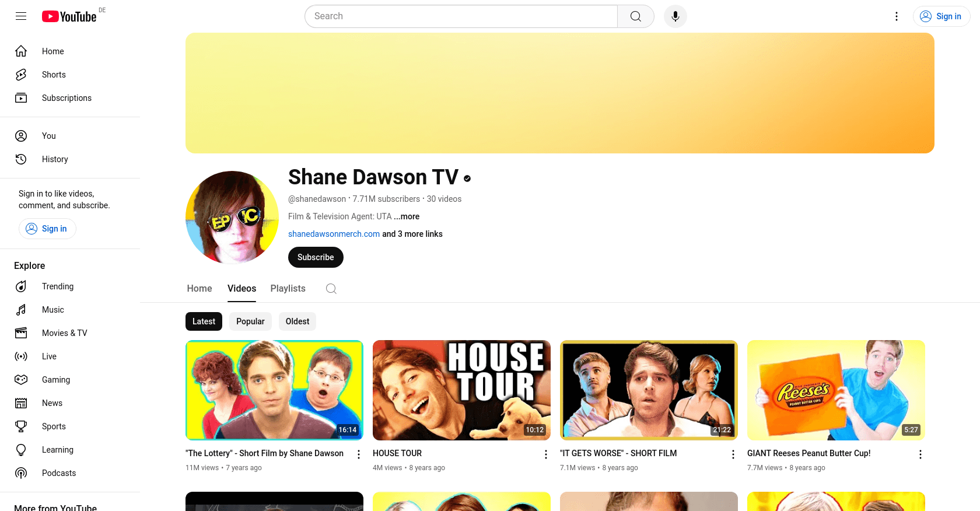This screenshot has width=980, height=511.
Task: Open Podcasts in the sidebar
Action: [58, 473]
